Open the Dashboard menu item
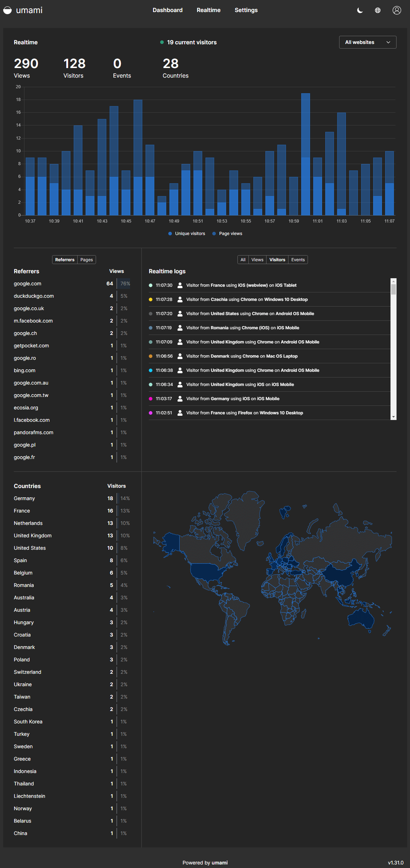This screenshot has width=410, height=868. (x=168, y=10)
